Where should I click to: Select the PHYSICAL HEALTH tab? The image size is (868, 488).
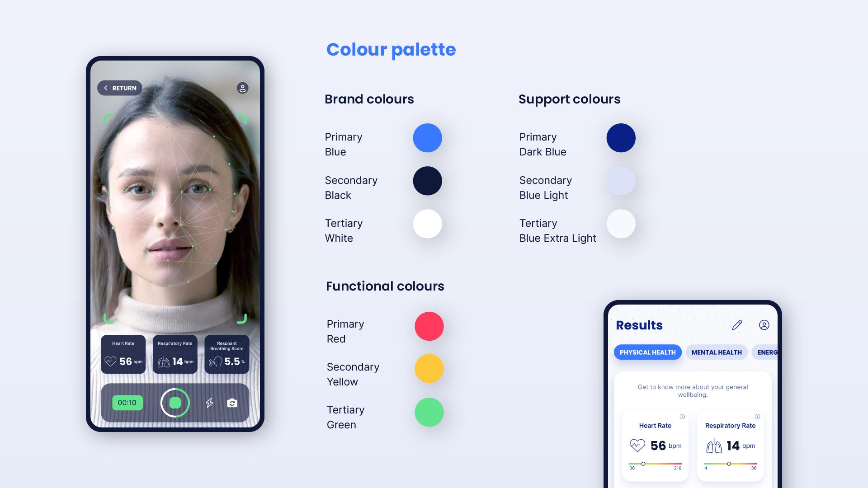(x=647, y=352)
